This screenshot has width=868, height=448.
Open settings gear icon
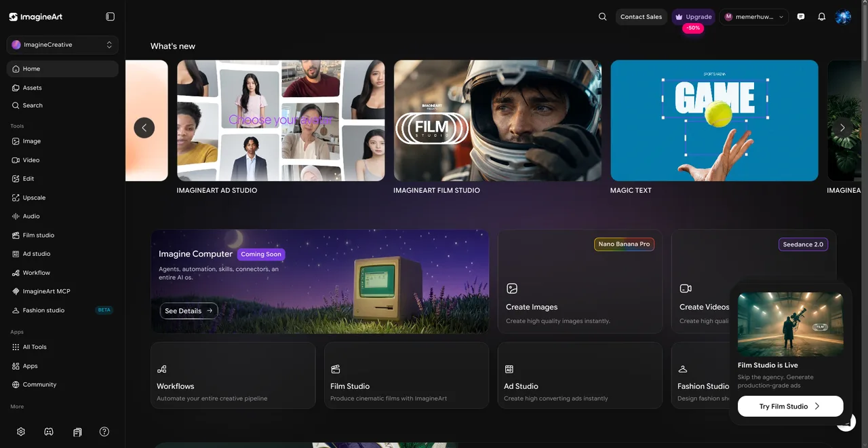tap(21, 432)
